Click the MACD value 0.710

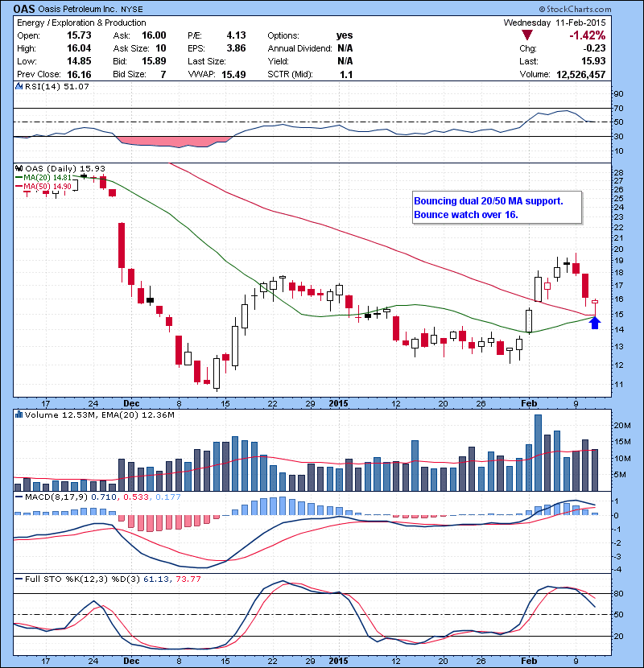click(104, 497)
